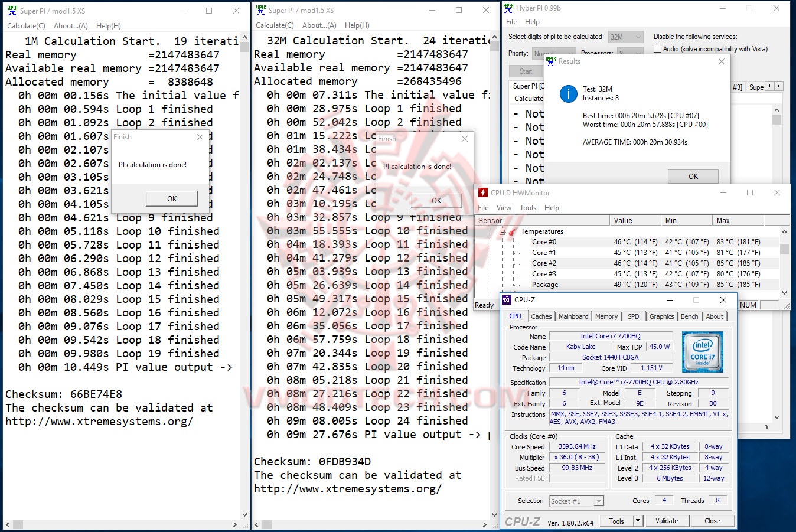The image size is (796, 532).
Task: Switch to the Bench tab in CPU-Z
Action: 690,316
